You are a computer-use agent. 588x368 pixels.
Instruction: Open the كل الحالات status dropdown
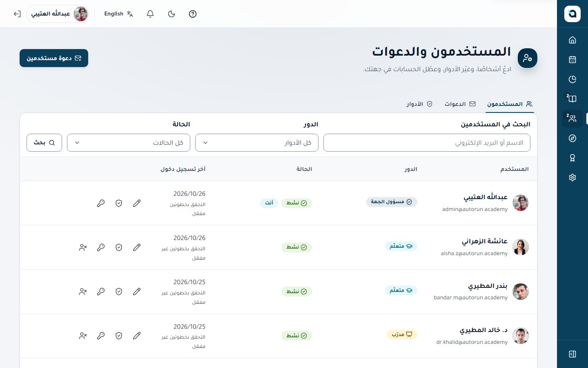point(129,143)
